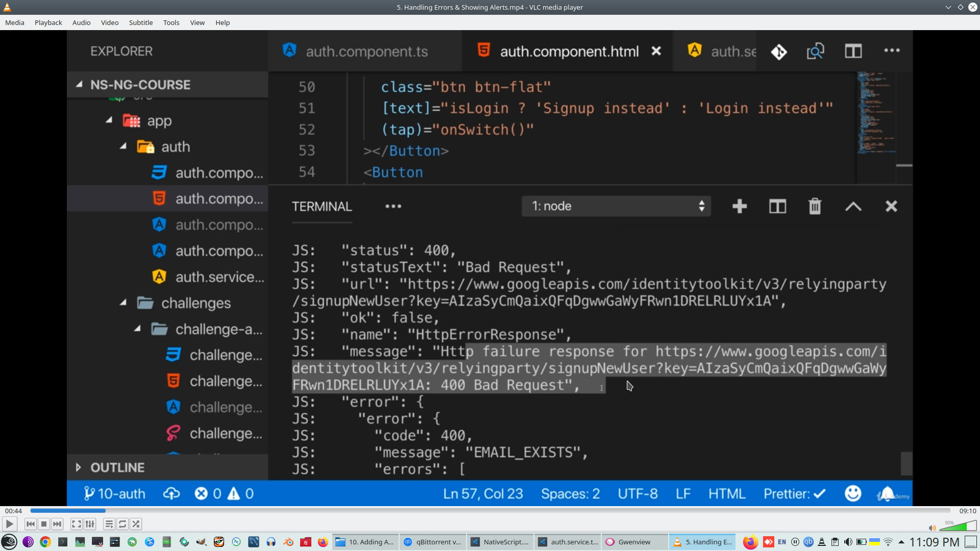This screenshot has width=980, height=551.
Task: Click the Play button
Action: coord(9,524)
